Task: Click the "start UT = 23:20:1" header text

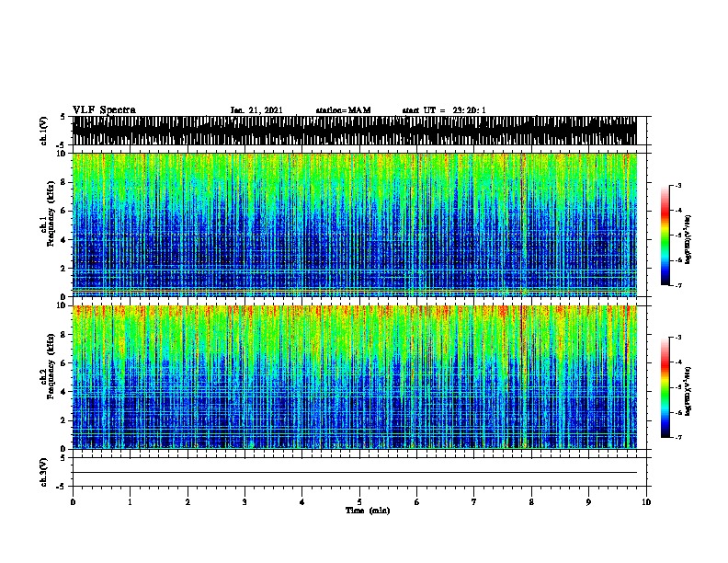Action: point(444,110)
